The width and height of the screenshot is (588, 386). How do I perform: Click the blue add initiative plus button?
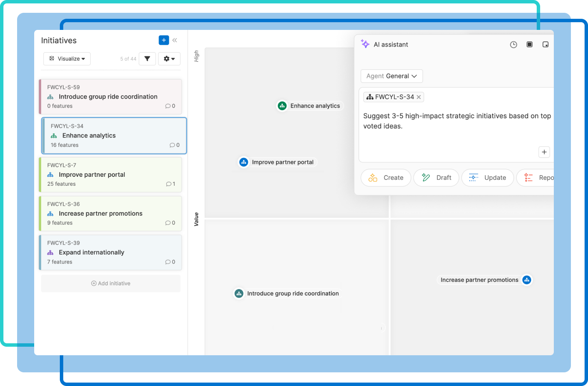click(164, 40)
